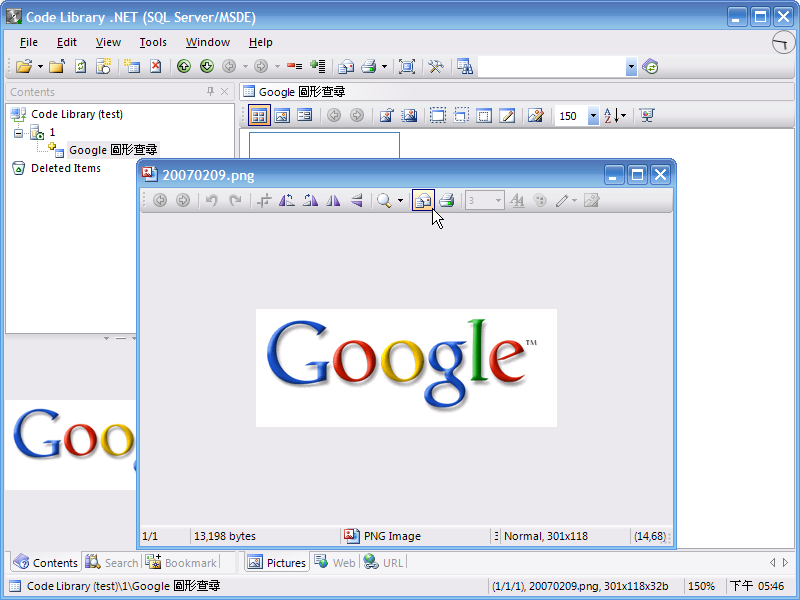
Task: Open the Tools menu
Action: pos(153,42)
